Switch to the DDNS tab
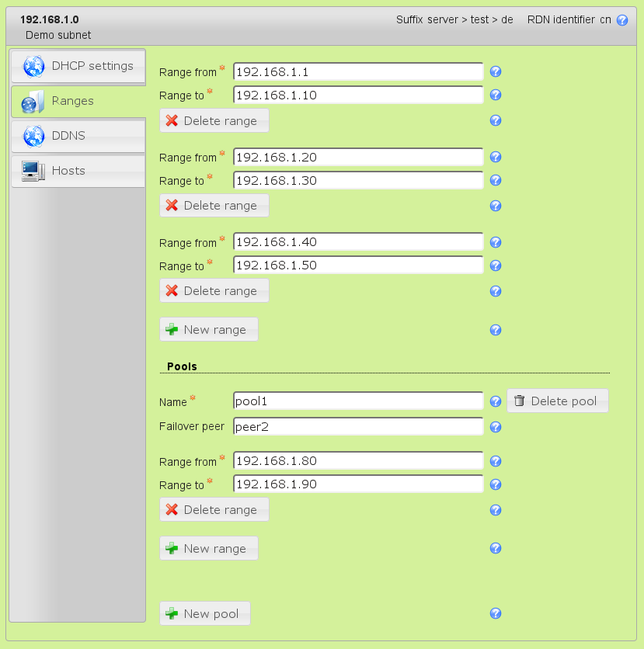This screenshot has height=649, width=644. coord(78,136)
